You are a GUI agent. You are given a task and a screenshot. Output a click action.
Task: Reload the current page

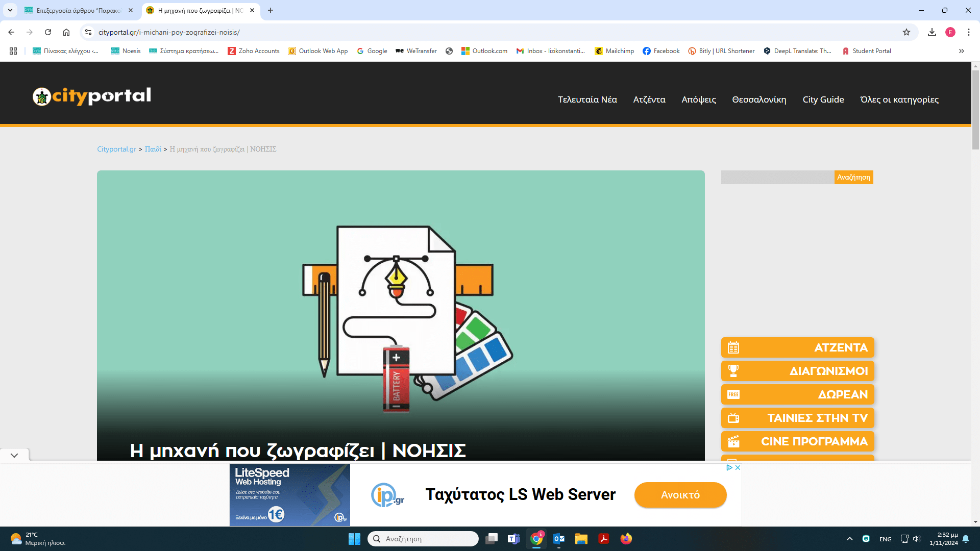click(x=48, y=32)
